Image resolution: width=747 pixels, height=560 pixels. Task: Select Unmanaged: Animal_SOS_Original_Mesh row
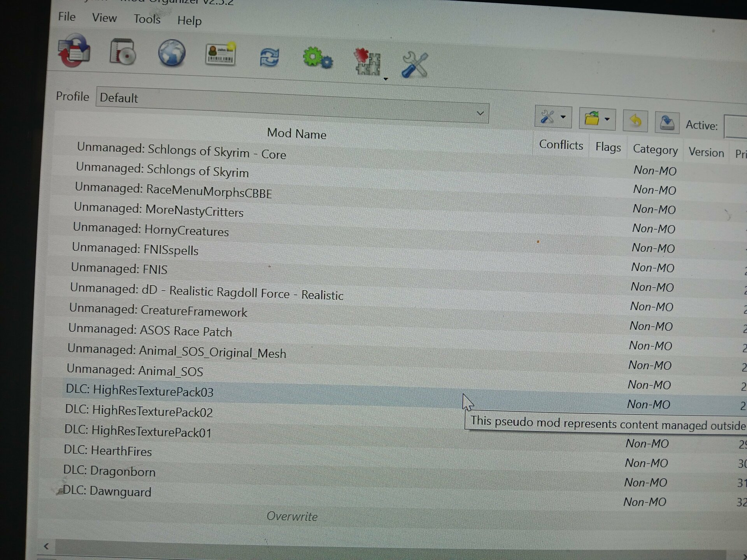tap(177, 351)
